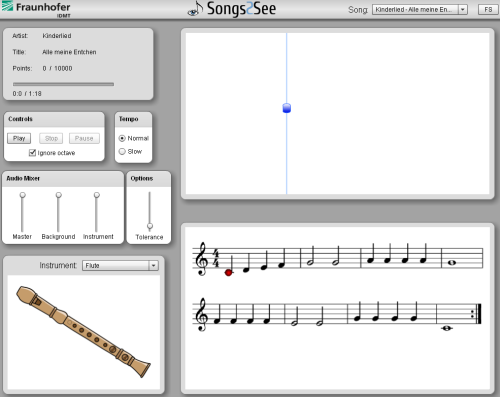This screenshot has width=500, height=397.
Task: Click the Songs2See music note logo
Action: [196, 9]
